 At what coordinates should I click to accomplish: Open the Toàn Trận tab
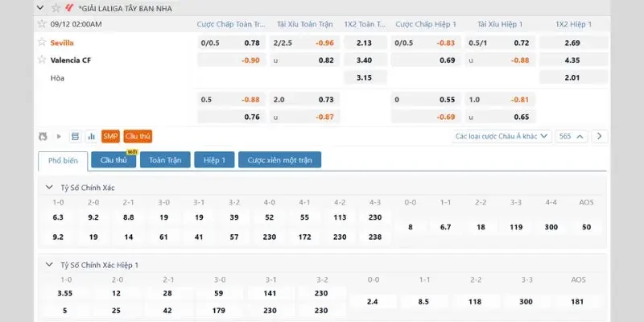165,159
